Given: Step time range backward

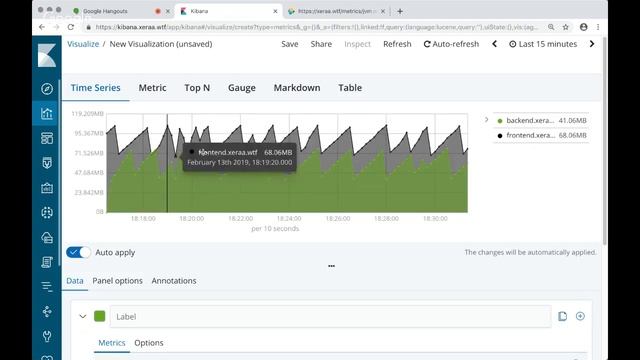Looking at the screenshot, I should pos(495,44).
